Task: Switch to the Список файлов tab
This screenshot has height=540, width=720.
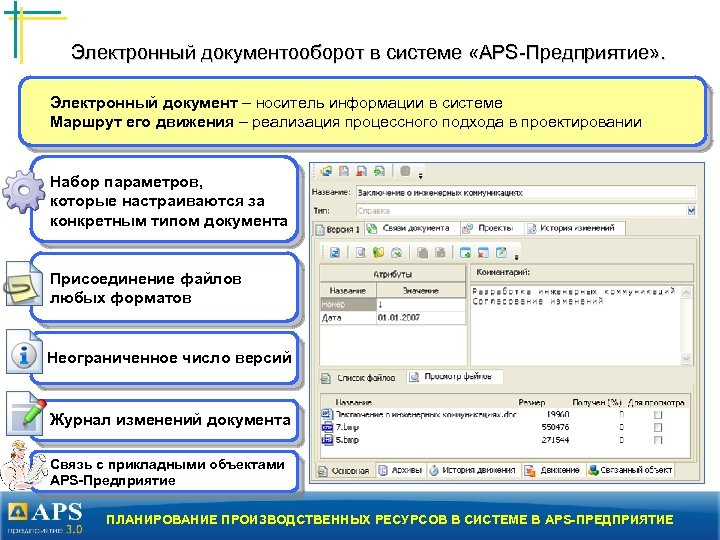Action: (x=358, y=378)
